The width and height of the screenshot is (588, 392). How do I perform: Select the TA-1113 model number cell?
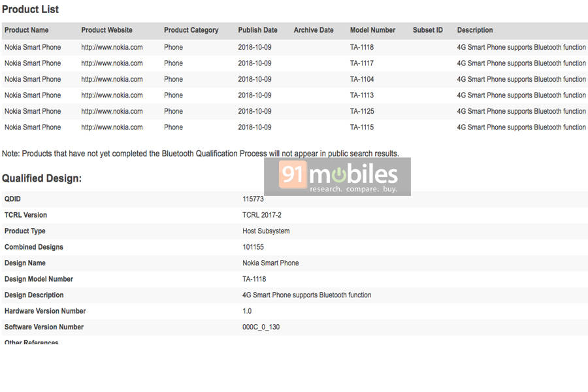[x=362, y=95]
